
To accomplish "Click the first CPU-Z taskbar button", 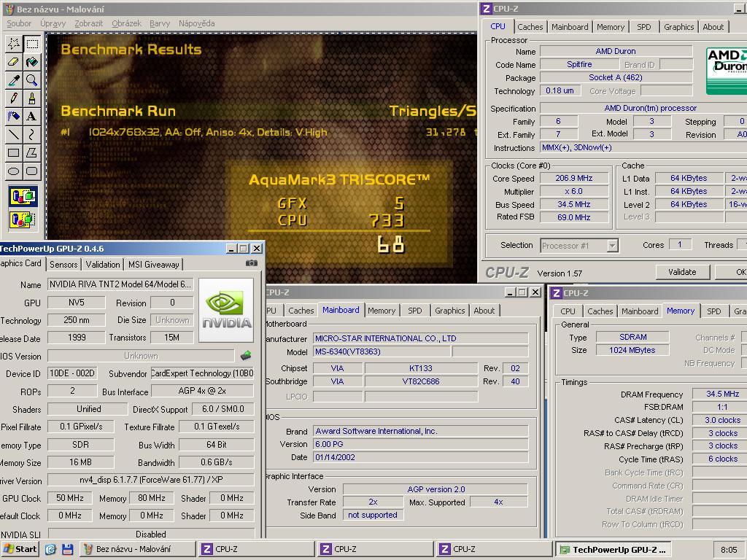I will coord(255,549).
